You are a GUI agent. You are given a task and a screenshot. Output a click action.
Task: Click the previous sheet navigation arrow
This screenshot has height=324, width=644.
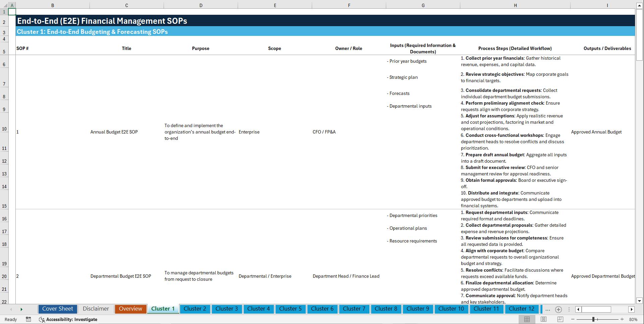(11, 309)
